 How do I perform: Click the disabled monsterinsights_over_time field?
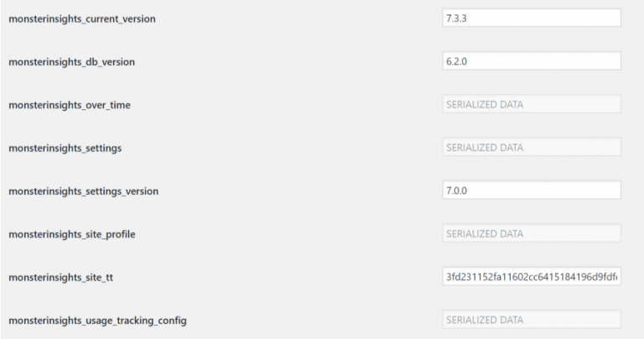(x=531, y=104)
